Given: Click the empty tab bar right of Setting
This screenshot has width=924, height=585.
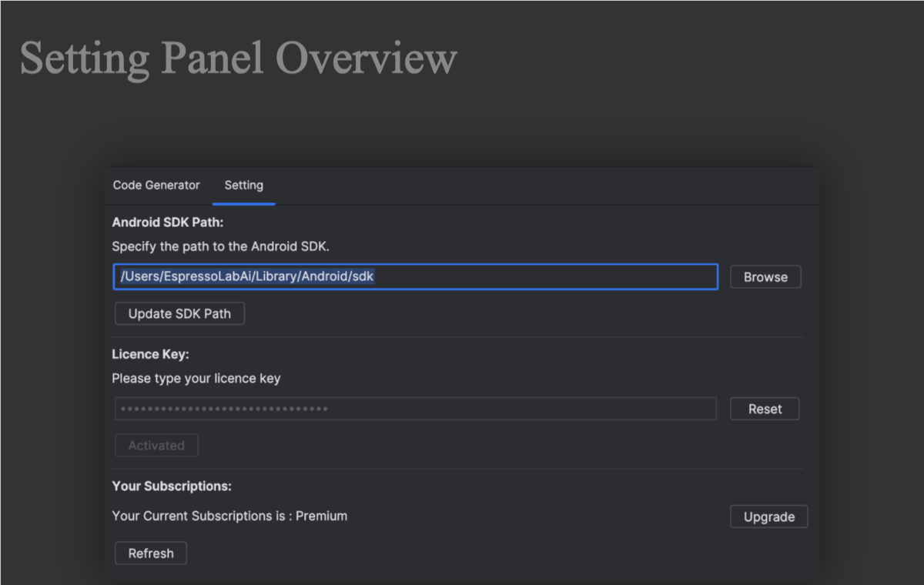Looking at the screenshot, I should point(539,186).
